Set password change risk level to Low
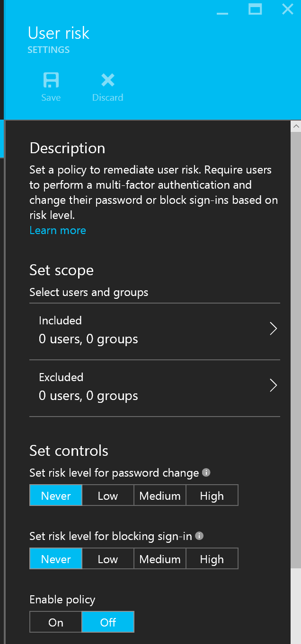This screenshot has width=301, height=644. tap(108, 496)
